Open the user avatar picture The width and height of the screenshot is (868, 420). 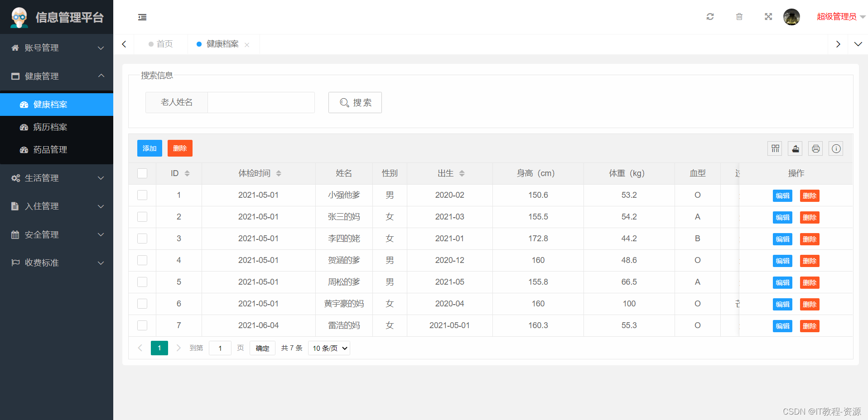coord(791,17)
